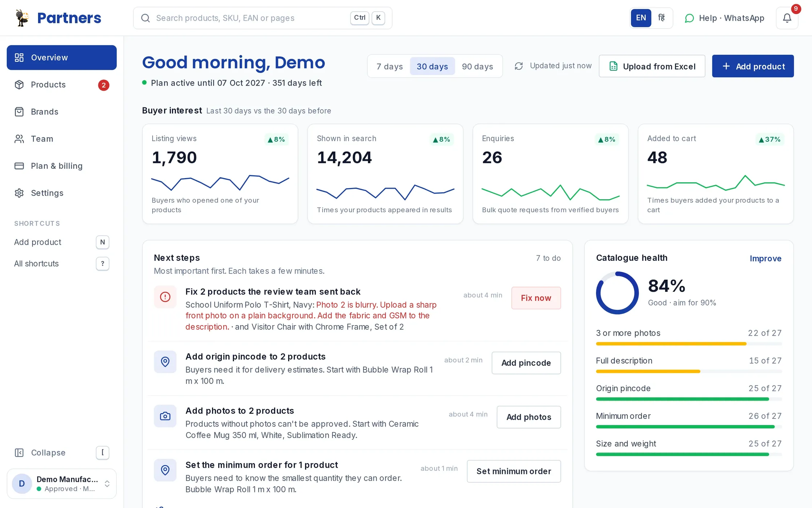The width and height of the screenshot is (812, 508).
Task: Switch language to EN
Action: coord(641,18)
